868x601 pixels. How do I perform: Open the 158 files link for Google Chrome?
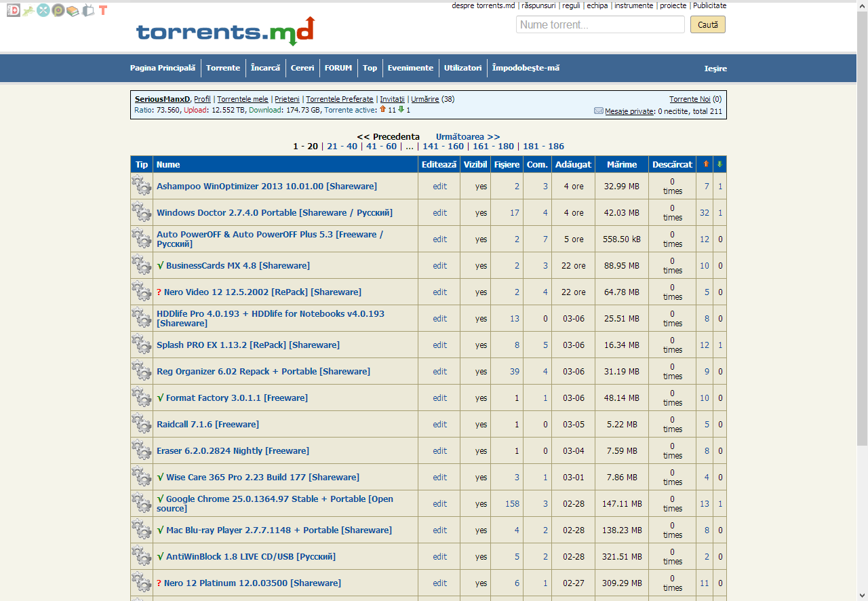(x=512, y=503)
